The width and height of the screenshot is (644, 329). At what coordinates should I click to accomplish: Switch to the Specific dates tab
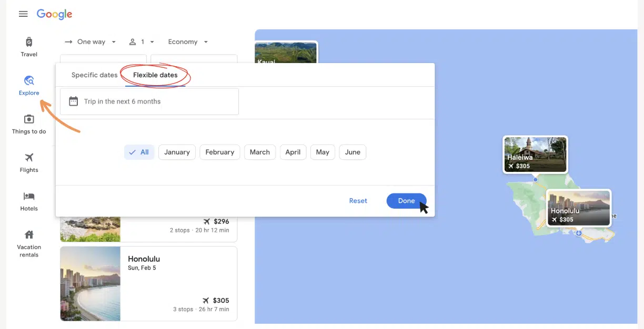[x=95, y=75]
